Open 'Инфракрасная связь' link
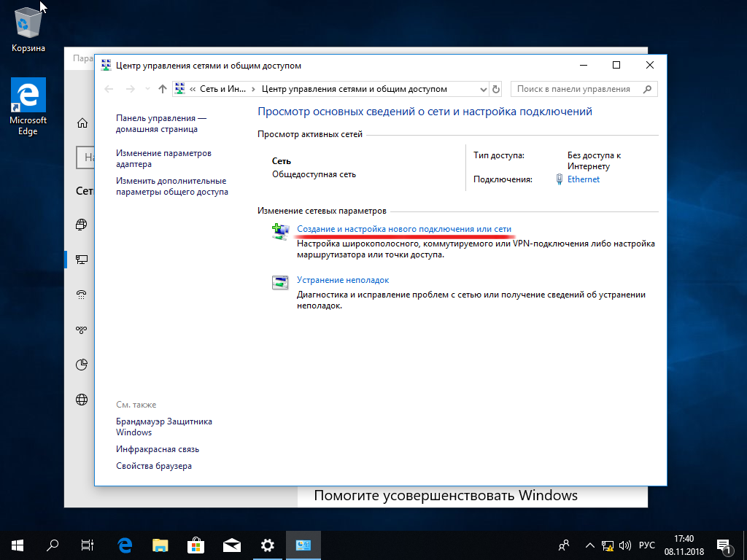This screenshot has width=747, height=560. (x=158, y=449)
